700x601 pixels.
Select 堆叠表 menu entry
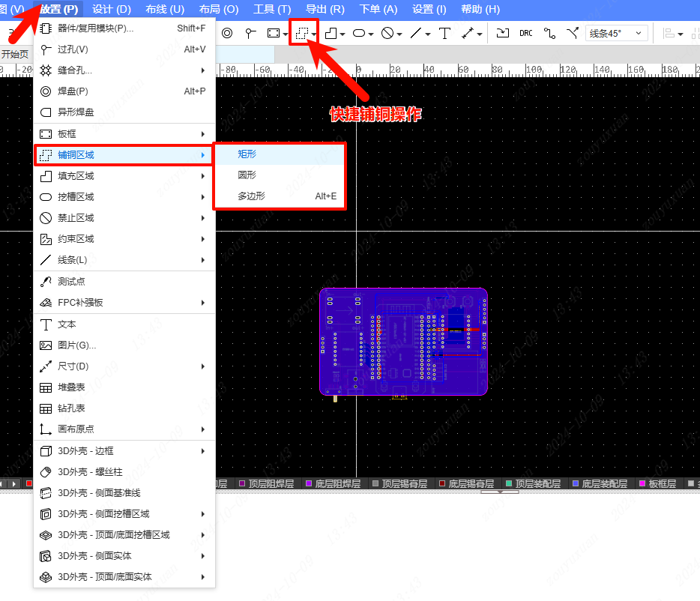click(124, 387)
